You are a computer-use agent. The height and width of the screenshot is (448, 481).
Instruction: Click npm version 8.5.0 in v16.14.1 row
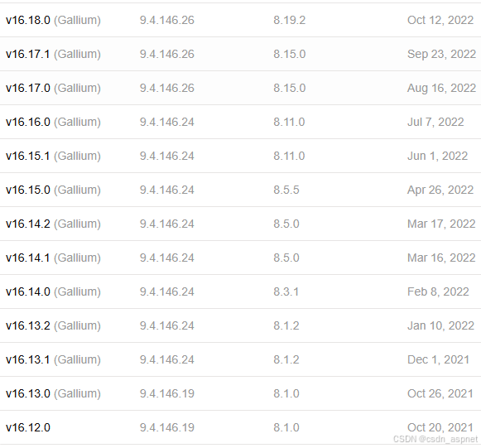(x=286, y=258)
